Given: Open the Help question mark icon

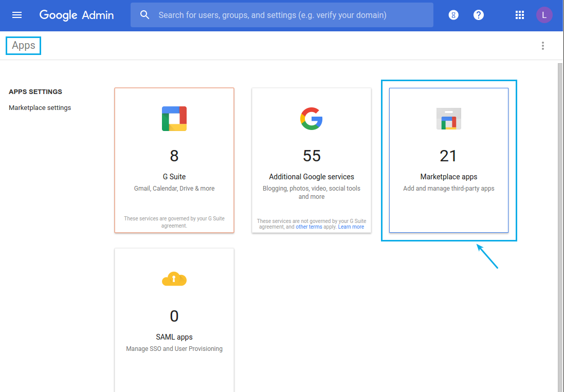Looking at the screenshot, I should point(479,15).
